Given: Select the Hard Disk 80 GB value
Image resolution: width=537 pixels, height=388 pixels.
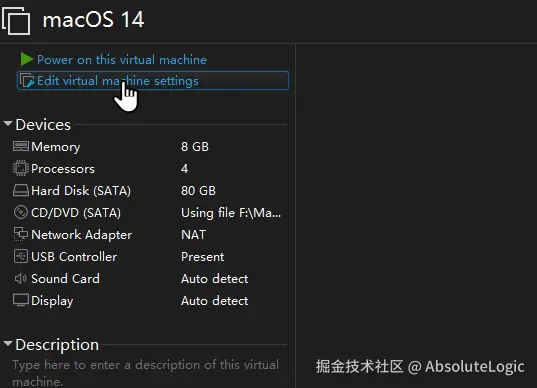Looking at the screenshot, I should coord(198,191).
